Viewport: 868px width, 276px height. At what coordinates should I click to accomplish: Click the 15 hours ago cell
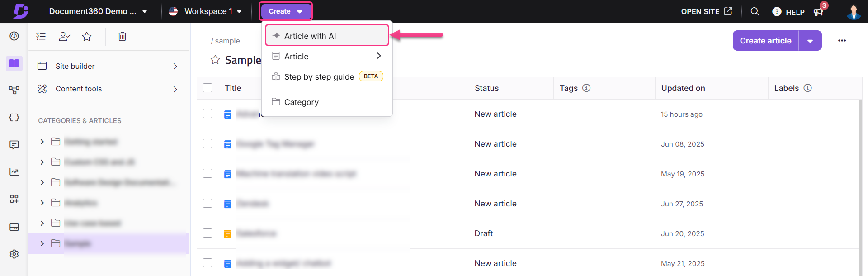click(x=681, y=114)
